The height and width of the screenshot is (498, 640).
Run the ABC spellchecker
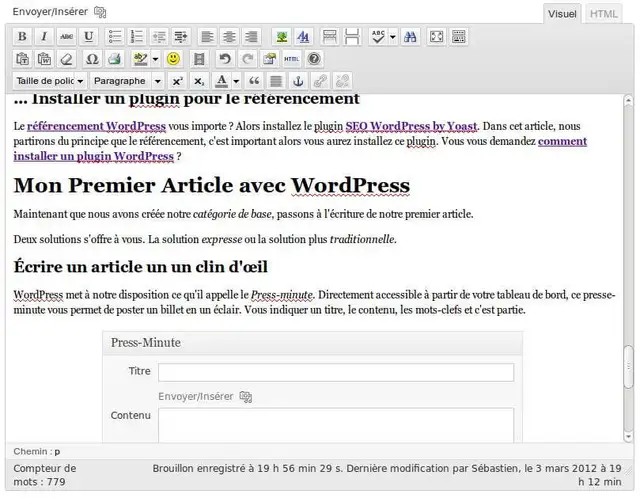click(378, 37)
